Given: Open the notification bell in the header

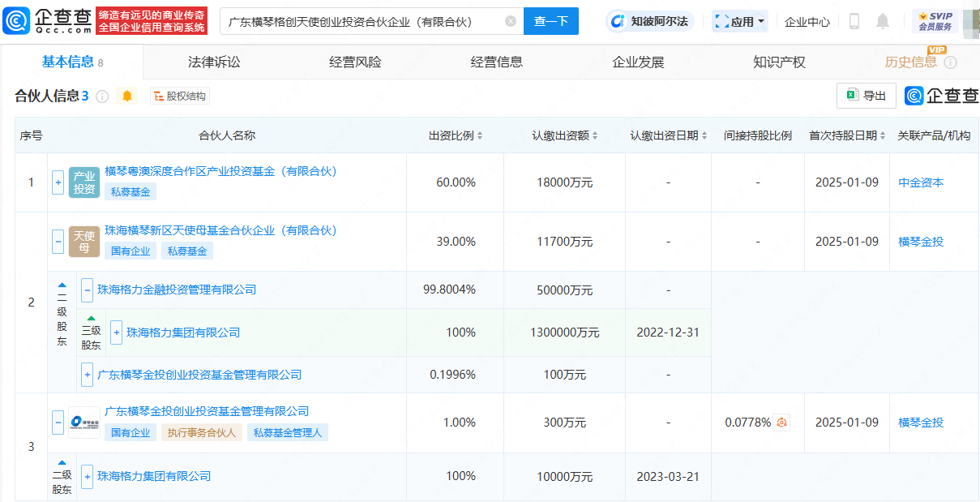Looking at the screenshot, I should click(x=883, y=21).
